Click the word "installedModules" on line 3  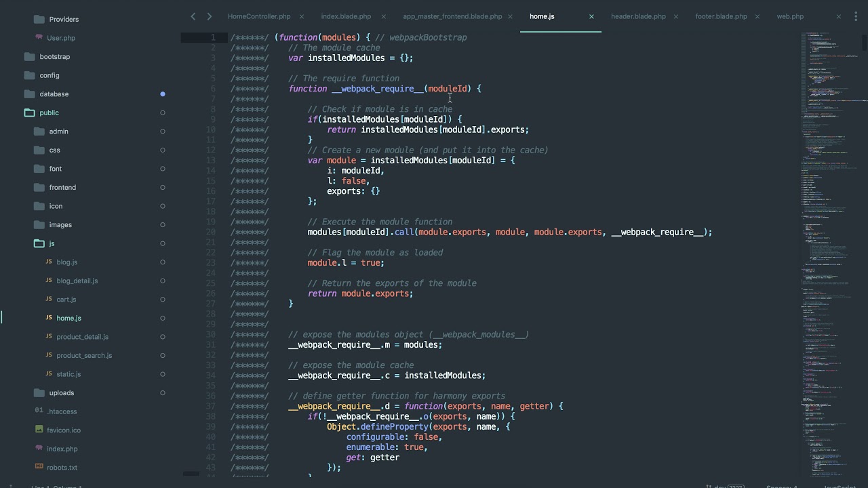(x=347, y=58)
